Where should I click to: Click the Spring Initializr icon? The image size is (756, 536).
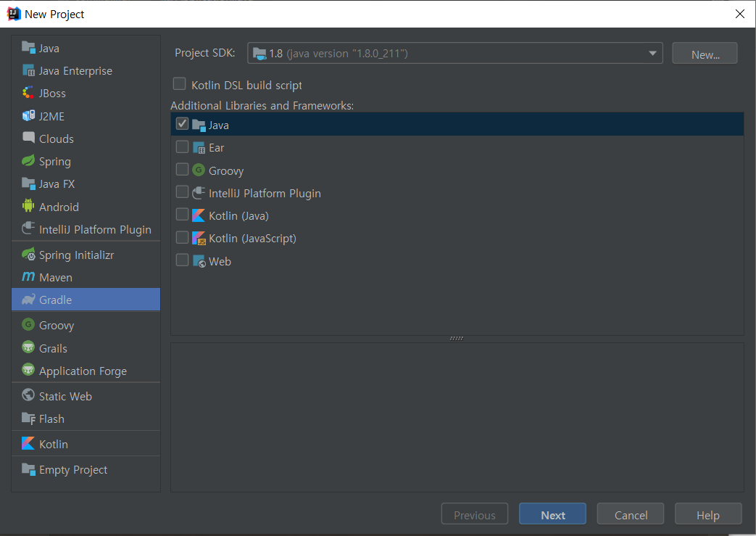click(28, 254)
